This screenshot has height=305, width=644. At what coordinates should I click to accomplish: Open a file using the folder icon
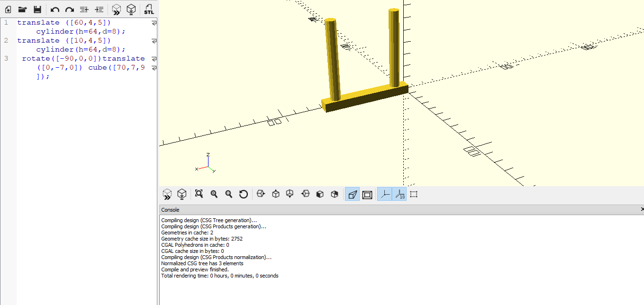tap(22, 9)
